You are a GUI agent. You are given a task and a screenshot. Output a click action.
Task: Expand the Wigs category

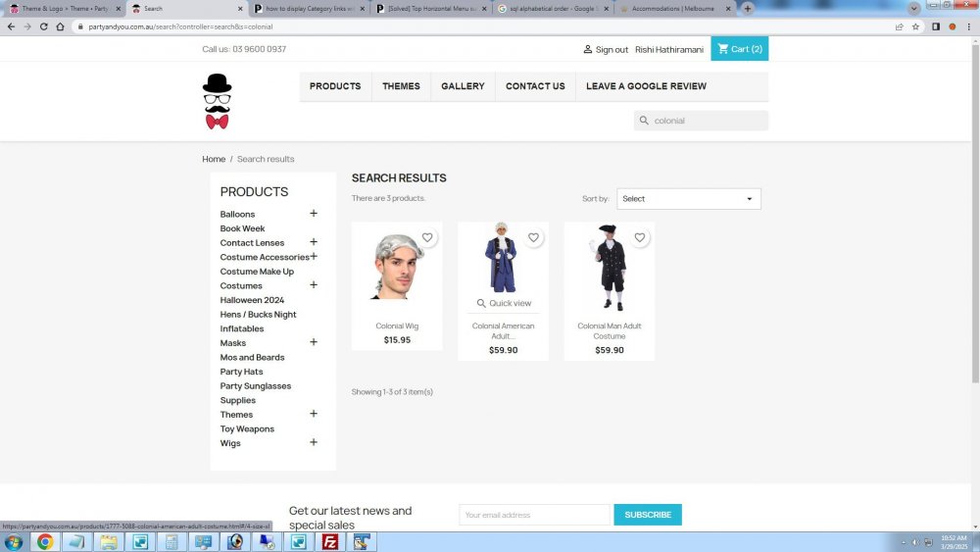(x=314, y=442)
